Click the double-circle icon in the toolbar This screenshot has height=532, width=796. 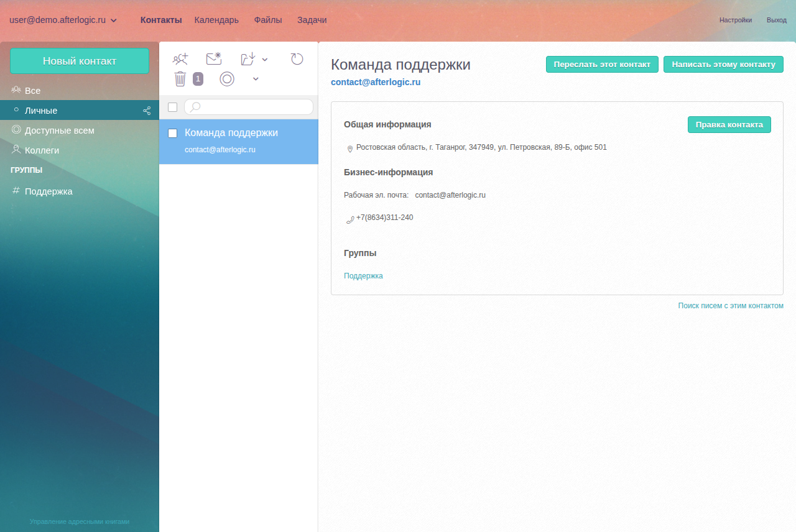(x=227, y=79)
